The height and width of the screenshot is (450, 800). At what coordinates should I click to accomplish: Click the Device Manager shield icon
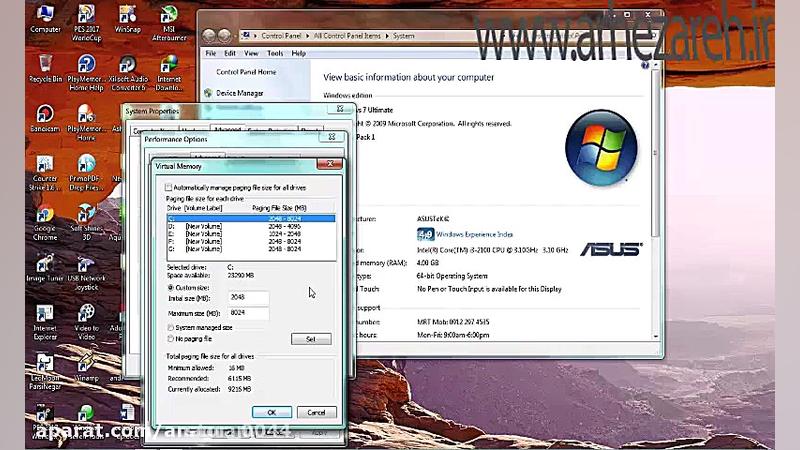click(x=208, y=93)
